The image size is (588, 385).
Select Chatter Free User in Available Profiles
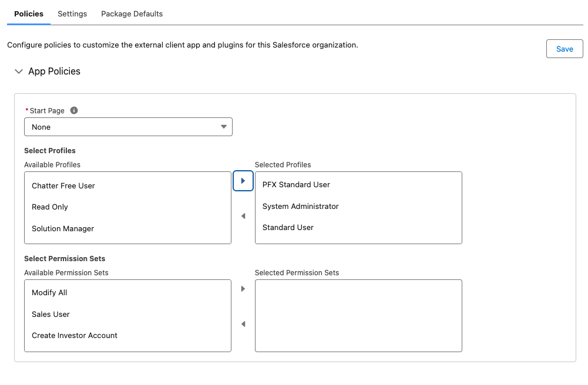click(x=63, y=186)
